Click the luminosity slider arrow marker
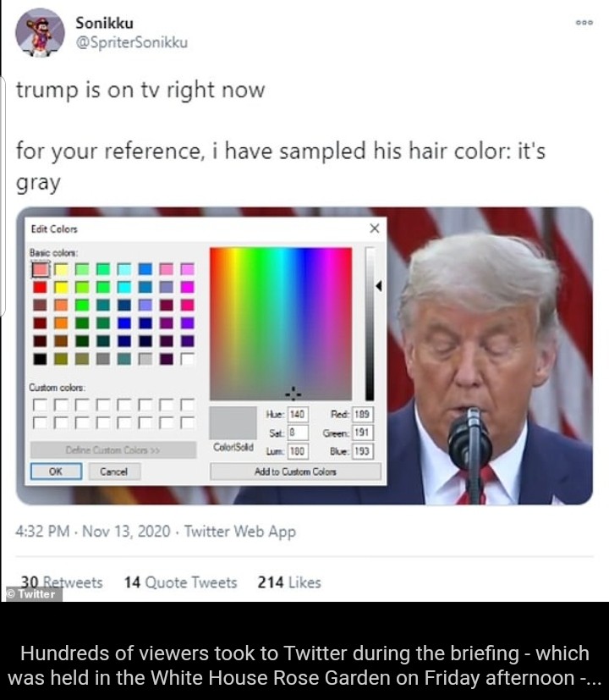The width and height of the screenshot is (609, 700). (378, 286)
